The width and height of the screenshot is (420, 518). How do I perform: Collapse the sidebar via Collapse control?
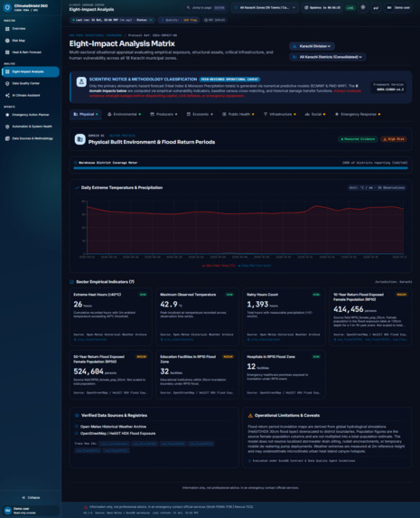coord(31,497)
